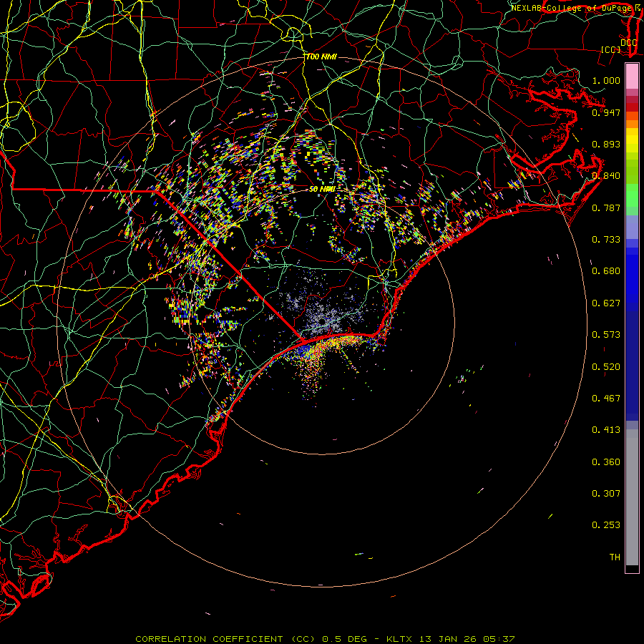Click the KLTX radar site identifier
644x644 pixels.
click(399, 639)
